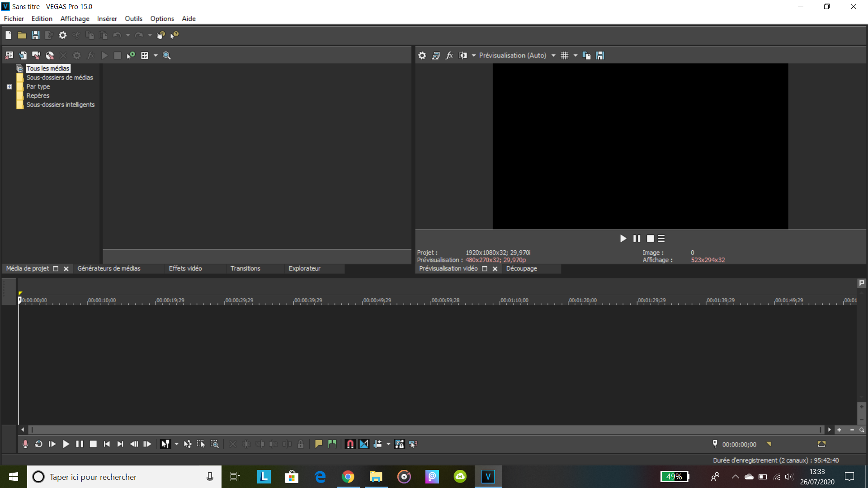The image size is (868, 488).
Task: Toggle lock envelopes to events
Action: [x=400, y=444]
